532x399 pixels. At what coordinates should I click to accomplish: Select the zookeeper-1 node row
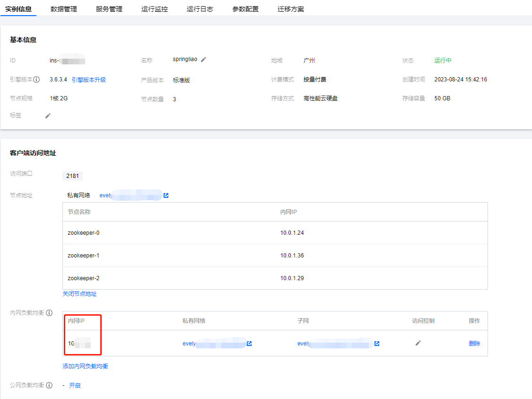pos(274,256)
